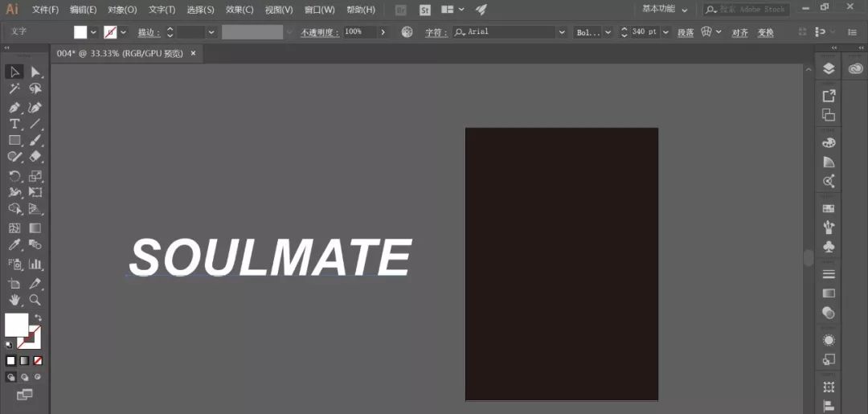Select the Magic Wand tool

tap(14, 89)
